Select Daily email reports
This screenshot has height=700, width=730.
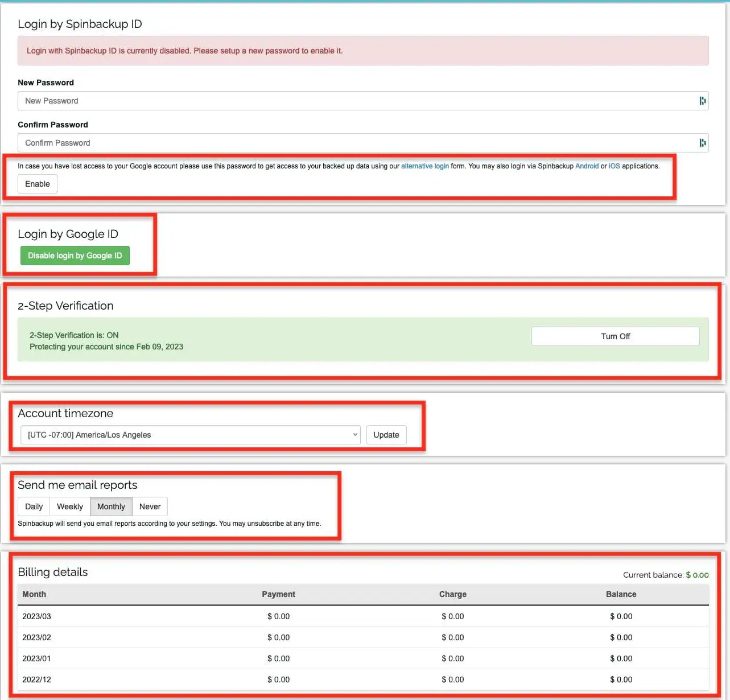34,507
